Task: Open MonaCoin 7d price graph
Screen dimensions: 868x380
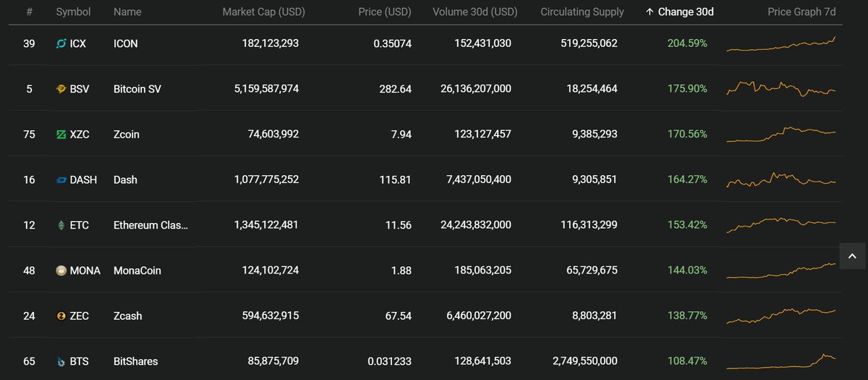Action: tap(781, 271)
